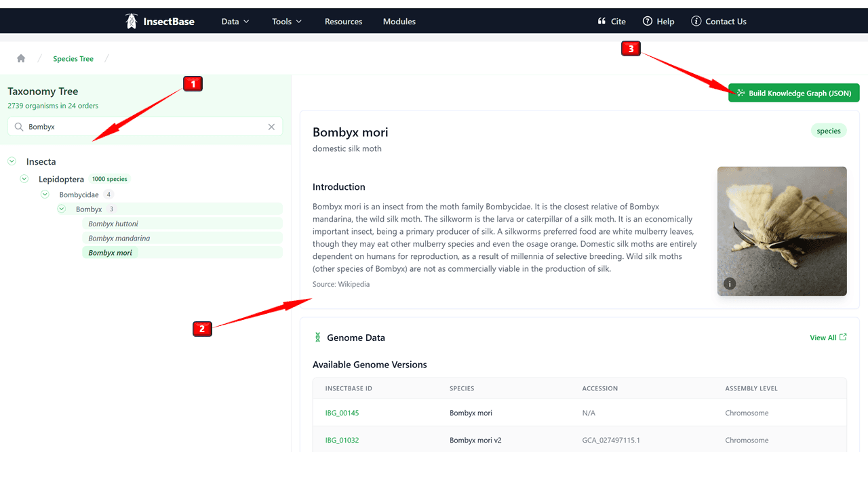Image resolution: width=868 pixels, height=488 pixels.
Task: Collapse the Lepidoptera order node
Action: [24, 179]
